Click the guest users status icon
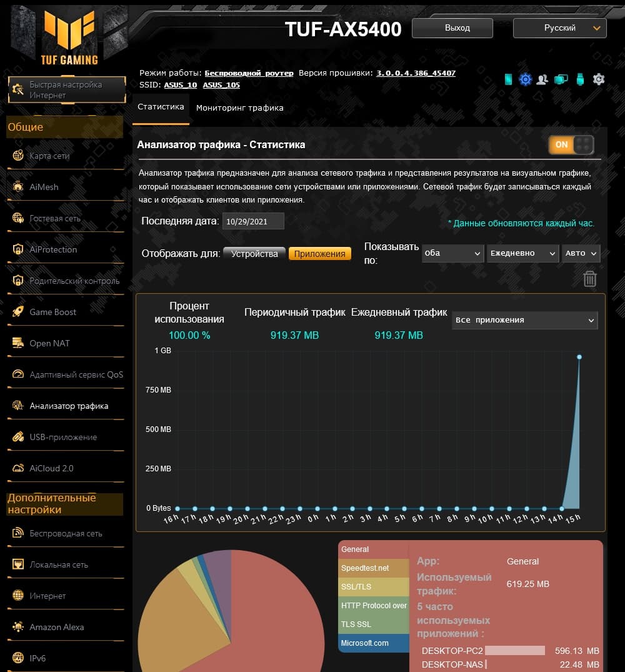Viewport: 625px width, 672px height. (x=542, y=79)
